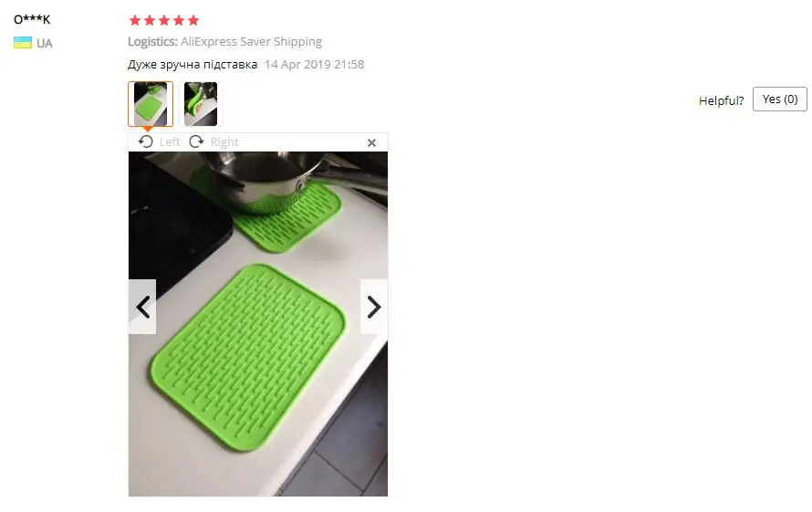Click the review date 14 Apr 2019

click(x=297, y=64)
